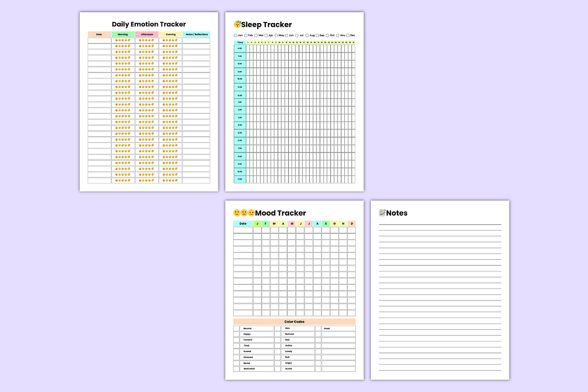Click the Happy color code label
Screen dimensions: 588x392
click(x=247, y=334)
